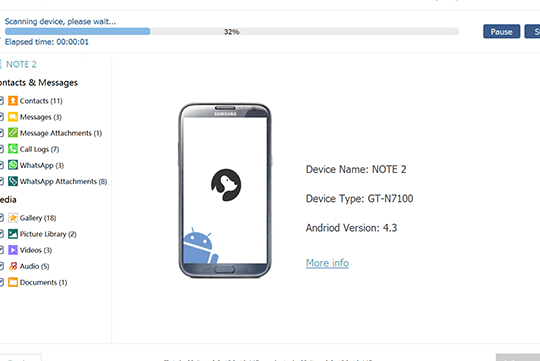Click the yellow Messages icon
This screenshot has width=540, height=361.
click(x=13, y=117)
